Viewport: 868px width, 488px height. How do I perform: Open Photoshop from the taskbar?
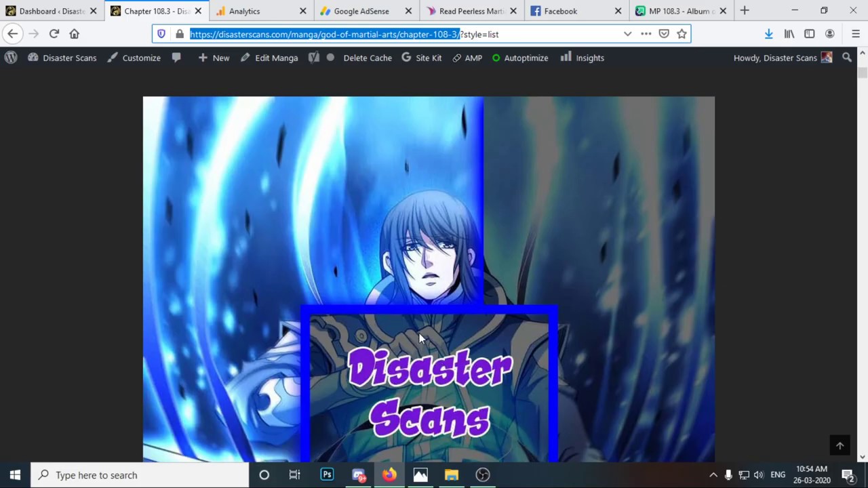(x=327, y=475)
